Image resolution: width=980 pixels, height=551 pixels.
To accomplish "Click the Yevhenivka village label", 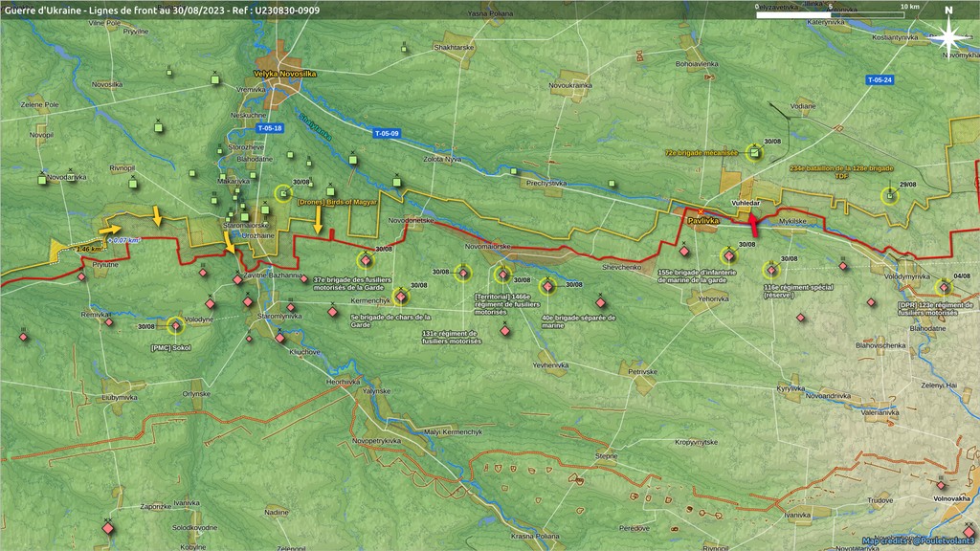I will tap(550, 364).
